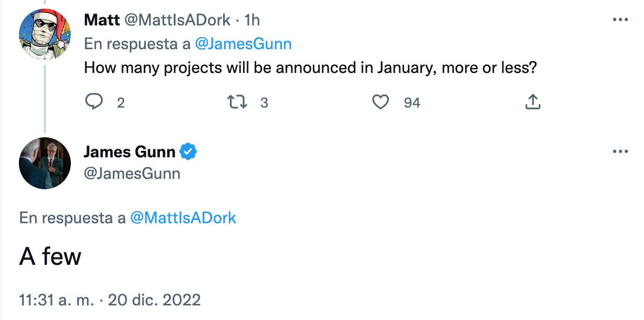
Task: Click the reply speech bubble icon
Action: pyautogui.click(x=95, y=102)
